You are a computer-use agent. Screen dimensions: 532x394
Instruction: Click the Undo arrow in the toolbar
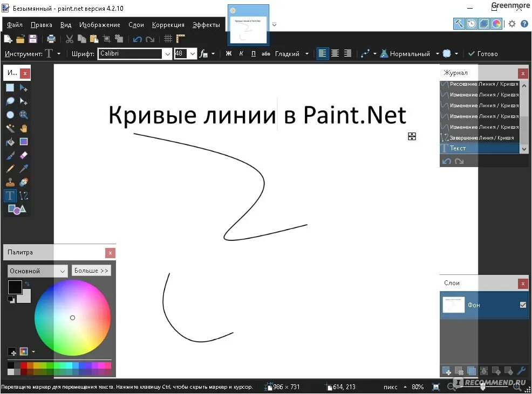pos(138,39)
